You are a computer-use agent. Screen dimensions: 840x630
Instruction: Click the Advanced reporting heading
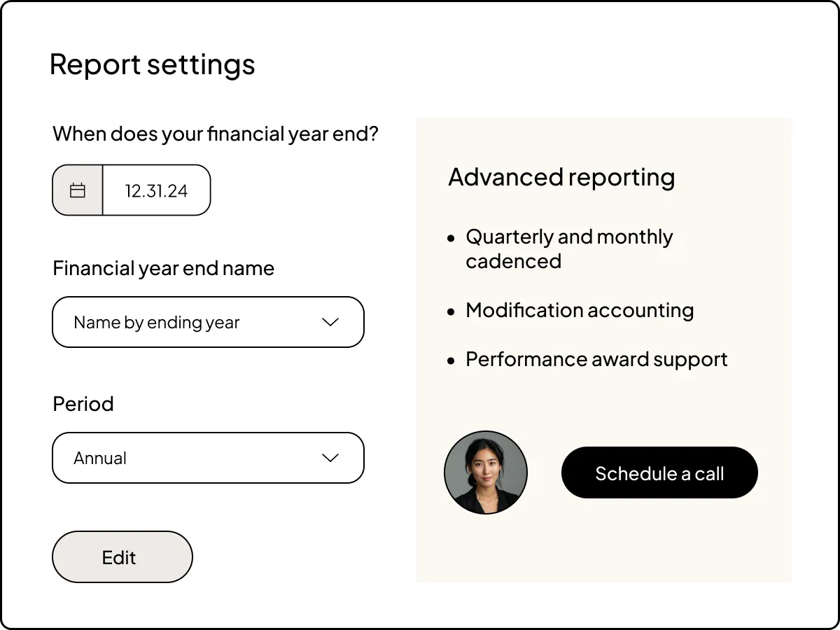click(562, 177)
